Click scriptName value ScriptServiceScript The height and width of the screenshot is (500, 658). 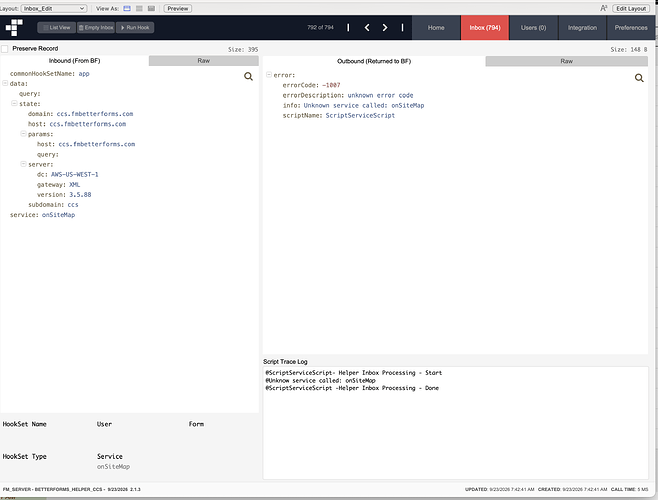(360, 115)
